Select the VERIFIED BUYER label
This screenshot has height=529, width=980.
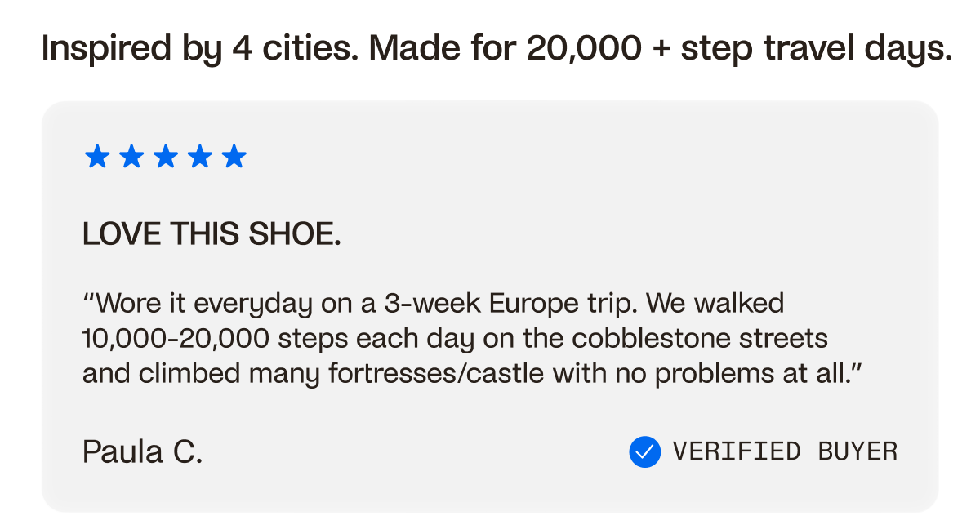click(785, 451)
